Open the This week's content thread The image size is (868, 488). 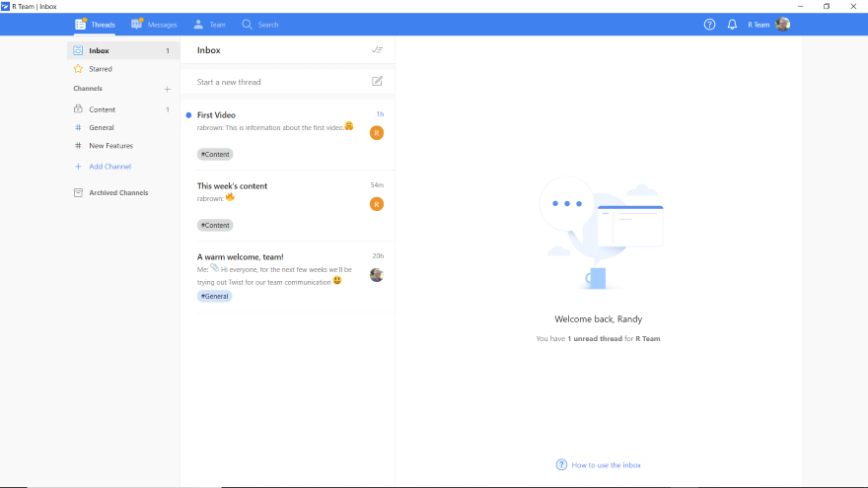coord(288,206)
